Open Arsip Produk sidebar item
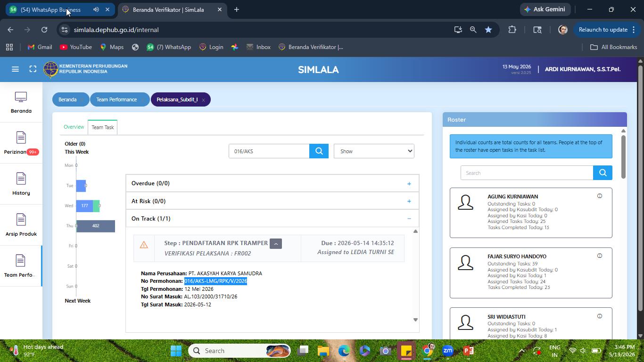The height and width of the screenshot is (362, 644). point(21,225)
